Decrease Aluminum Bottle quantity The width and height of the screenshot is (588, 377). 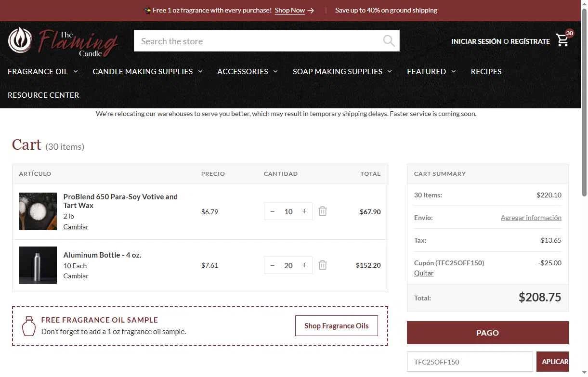(x=273, y=265)
